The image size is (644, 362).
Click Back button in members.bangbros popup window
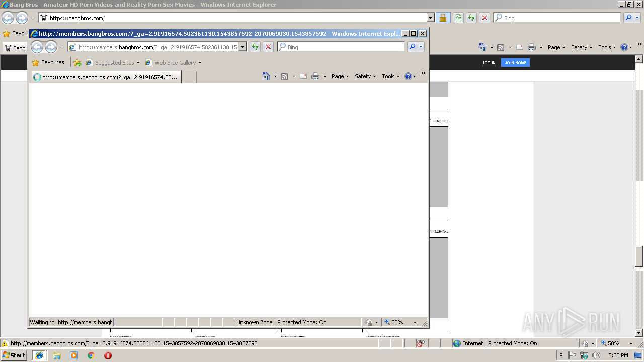coord(37,47)
